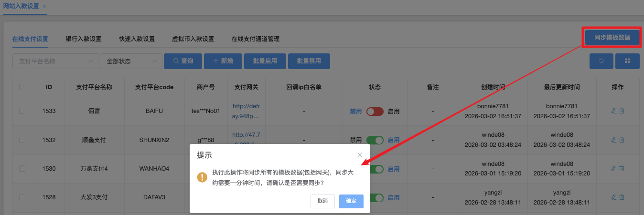This screenshot has width=644, height=215.
Task: Click delete icon for row 1530
Action: 622,168
